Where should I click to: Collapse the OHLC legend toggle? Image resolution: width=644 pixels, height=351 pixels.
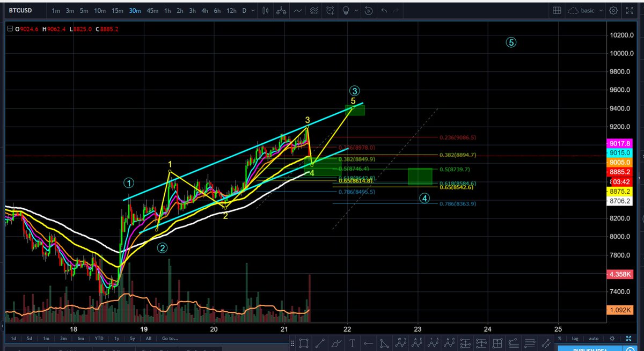coord(9,30)
